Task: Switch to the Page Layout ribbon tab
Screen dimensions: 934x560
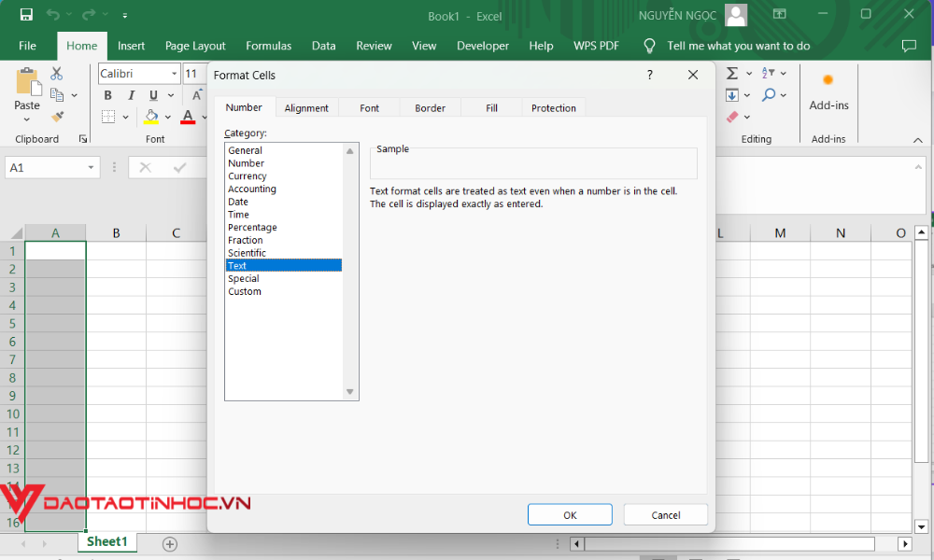Action: (x=195, y=46)
